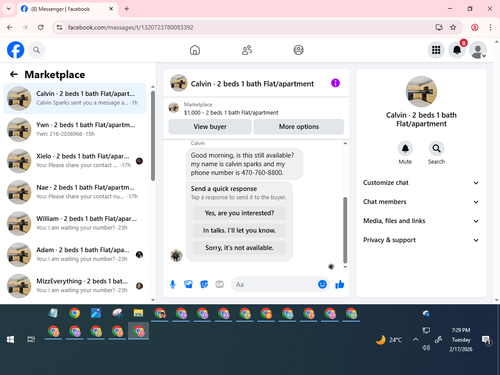This screenshot has width=500, height=375.
Task: Click the message thread scrollbar
Action: (345, 230)
